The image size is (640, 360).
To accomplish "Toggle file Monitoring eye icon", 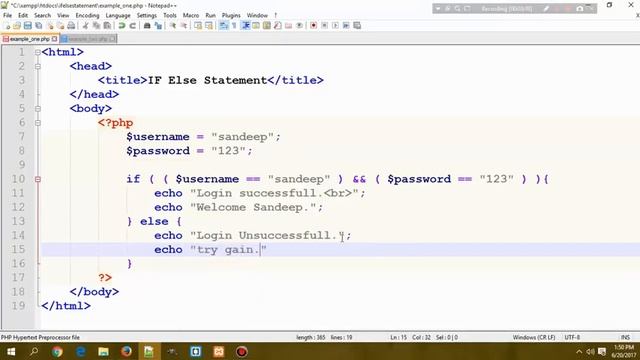I will (299, 26).
